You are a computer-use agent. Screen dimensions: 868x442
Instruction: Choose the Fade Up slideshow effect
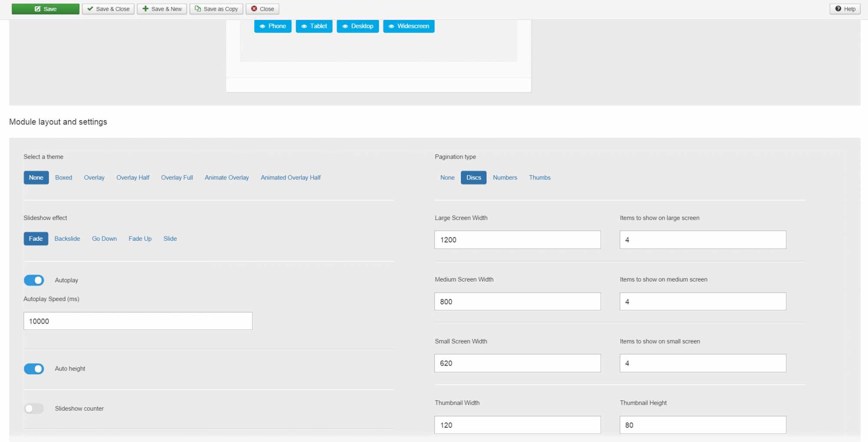click(x=140, y=239)
